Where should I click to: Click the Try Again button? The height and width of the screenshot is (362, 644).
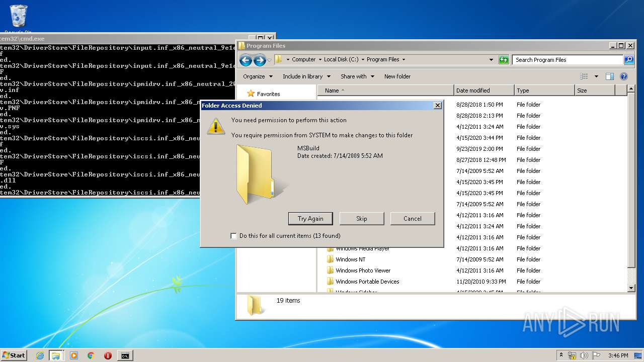(x=310, y=219)
